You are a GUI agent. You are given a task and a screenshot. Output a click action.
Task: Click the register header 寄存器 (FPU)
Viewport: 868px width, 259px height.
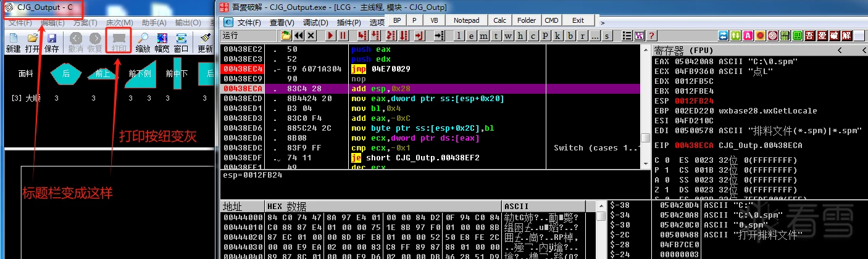click(683, 49)
